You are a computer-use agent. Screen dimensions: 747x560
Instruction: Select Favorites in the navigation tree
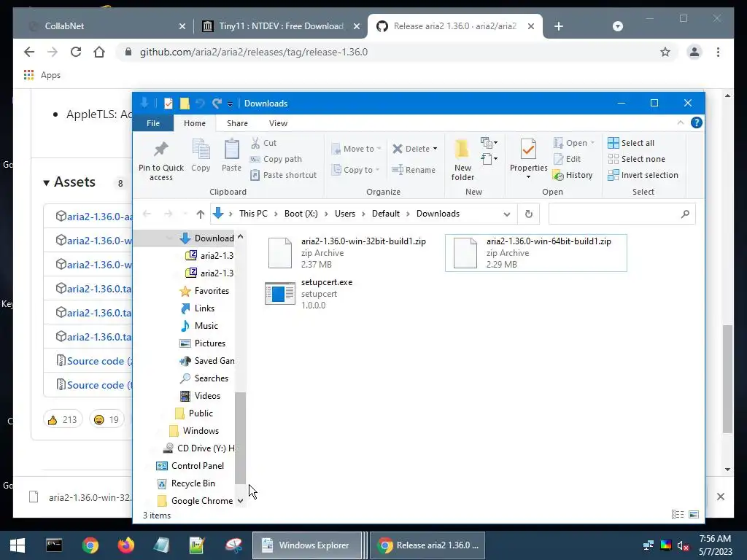205,291
